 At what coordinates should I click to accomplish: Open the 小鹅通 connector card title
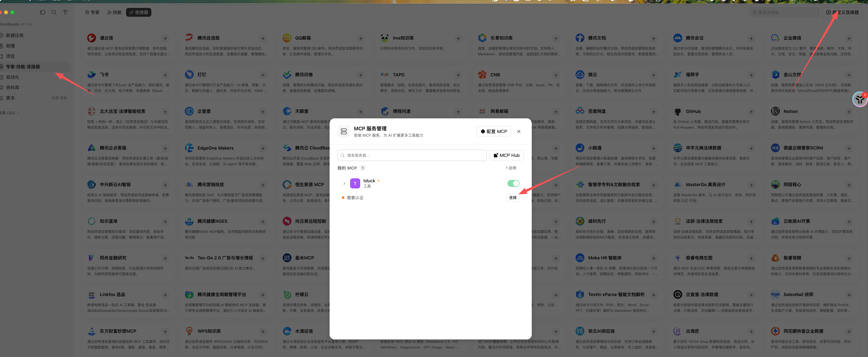(595, 148)
